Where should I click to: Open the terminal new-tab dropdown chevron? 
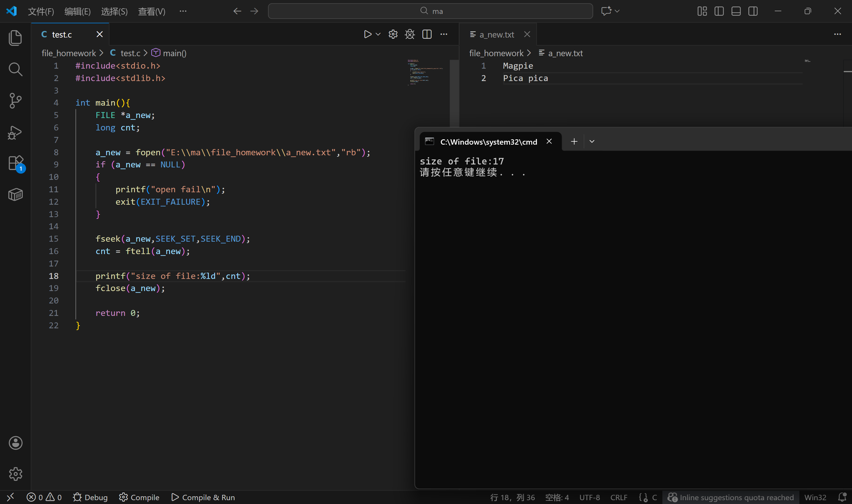(592, 142)
